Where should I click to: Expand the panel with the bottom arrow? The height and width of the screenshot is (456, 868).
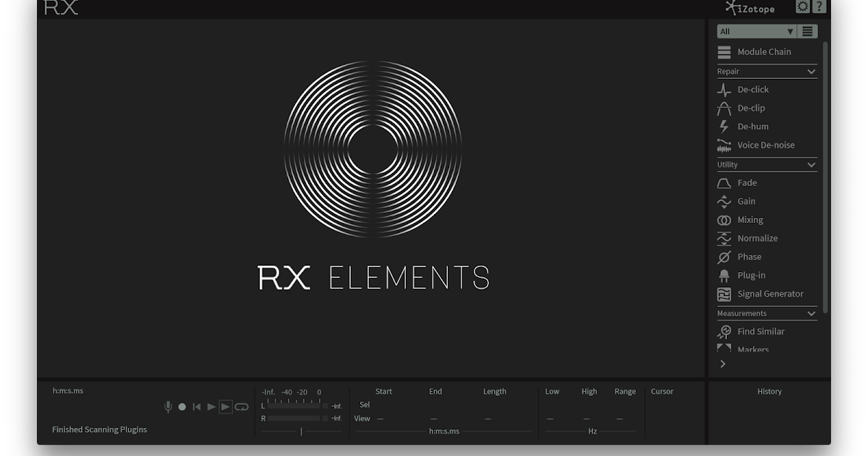point(723,364)
